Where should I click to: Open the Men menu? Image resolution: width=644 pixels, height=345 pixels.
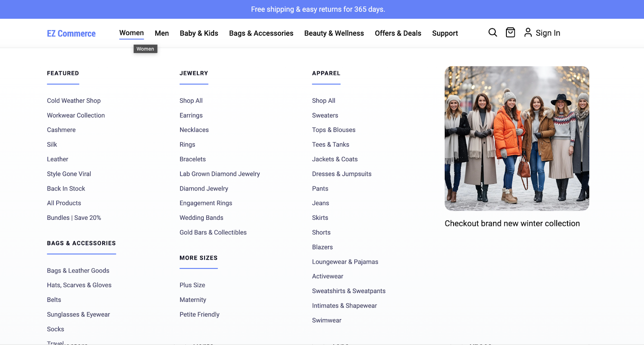tap(162, 33)
